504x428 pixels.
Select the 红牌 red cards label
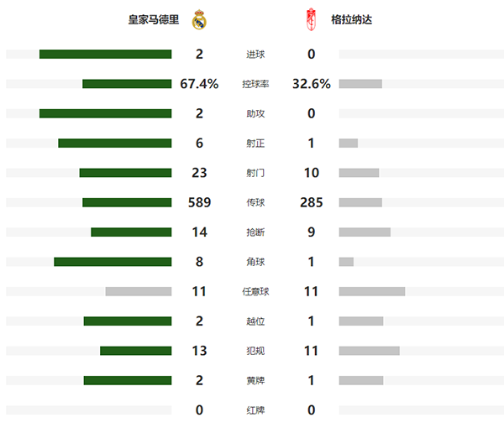coord(255,410)
